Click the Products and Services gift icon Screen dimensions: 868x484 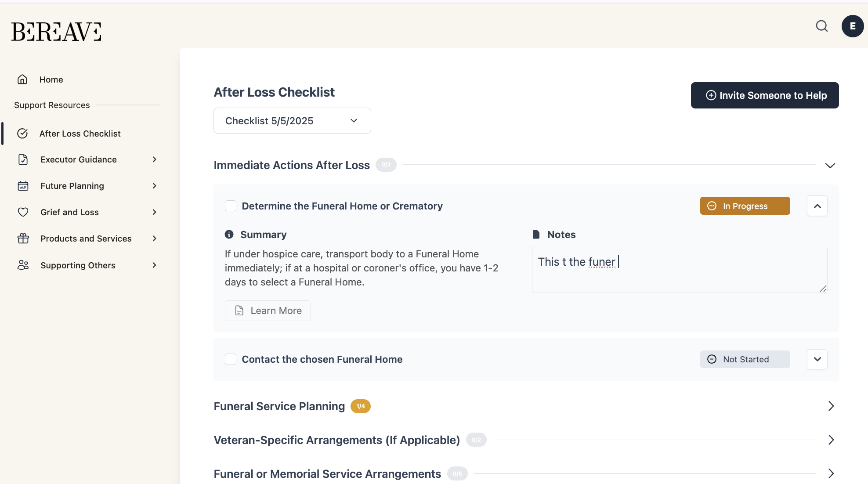coord(23,238)
